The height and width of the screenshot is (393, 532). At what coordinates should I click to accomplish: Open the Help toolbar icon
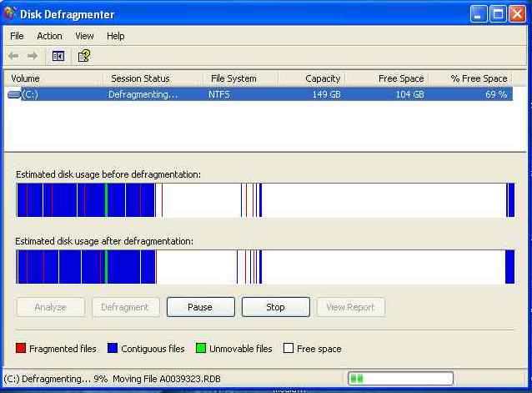coord(84,56)
